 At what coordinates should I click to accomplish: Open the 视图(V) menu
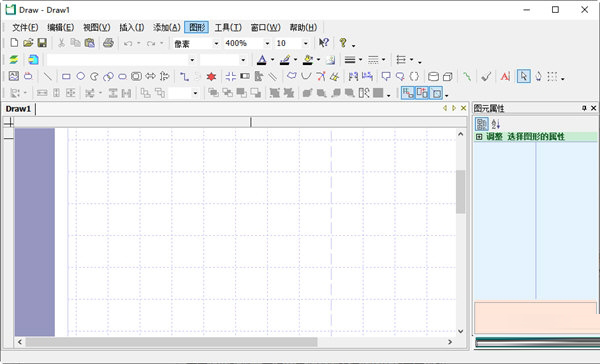96,28
